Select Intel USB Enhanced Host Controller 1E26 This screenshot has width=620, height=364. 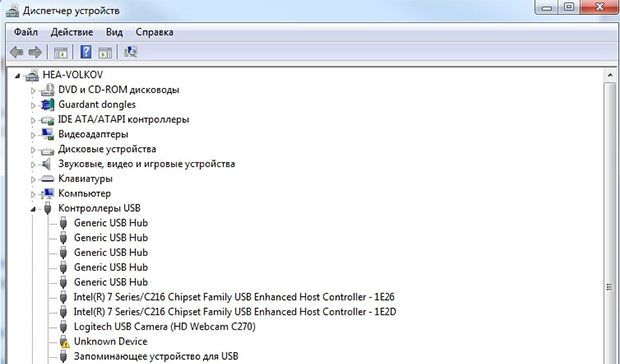pyautogui.click(x=234, y=297)
